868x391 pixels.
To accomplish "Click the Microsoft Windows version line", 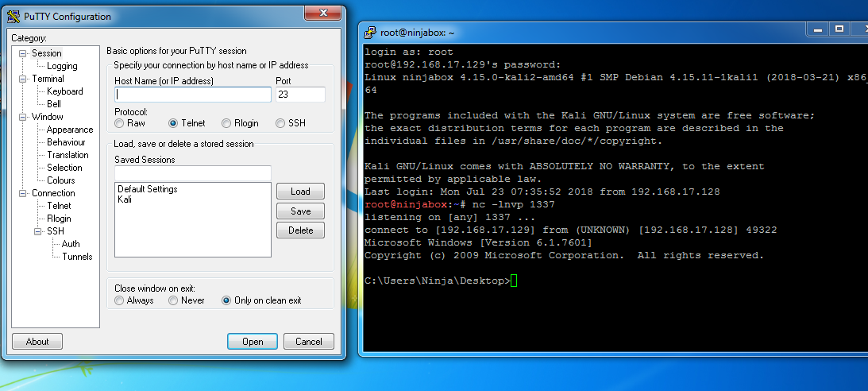I will coord(478,243).
